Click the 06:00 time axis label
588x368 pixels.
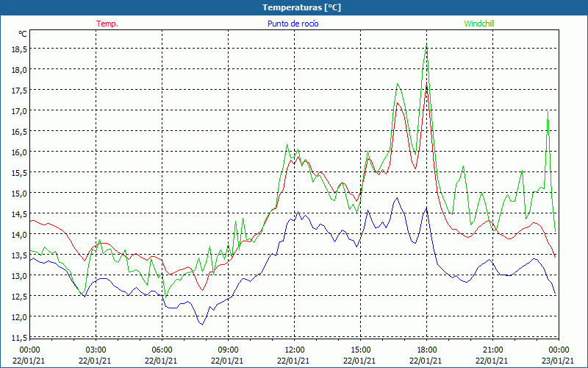(162, 350)
